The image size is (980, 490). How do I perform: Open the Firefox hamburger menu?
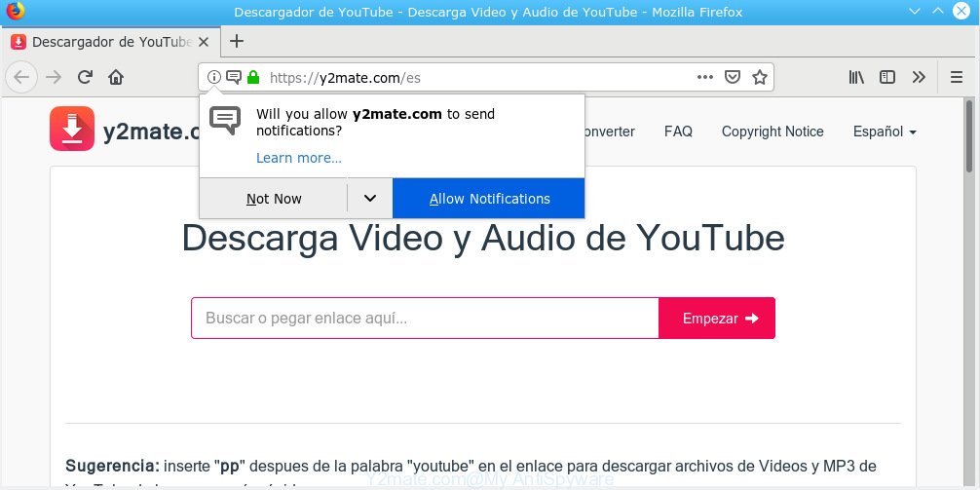pos(957,77)
